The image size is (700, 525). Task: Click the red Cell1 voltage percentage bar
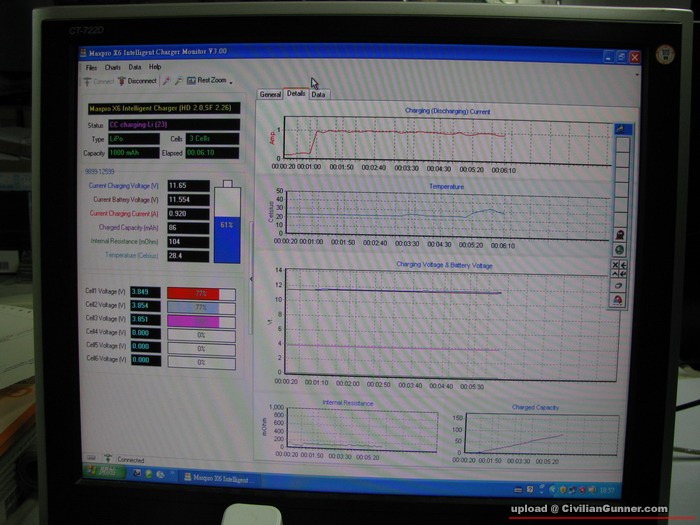(x=200, y=293)
